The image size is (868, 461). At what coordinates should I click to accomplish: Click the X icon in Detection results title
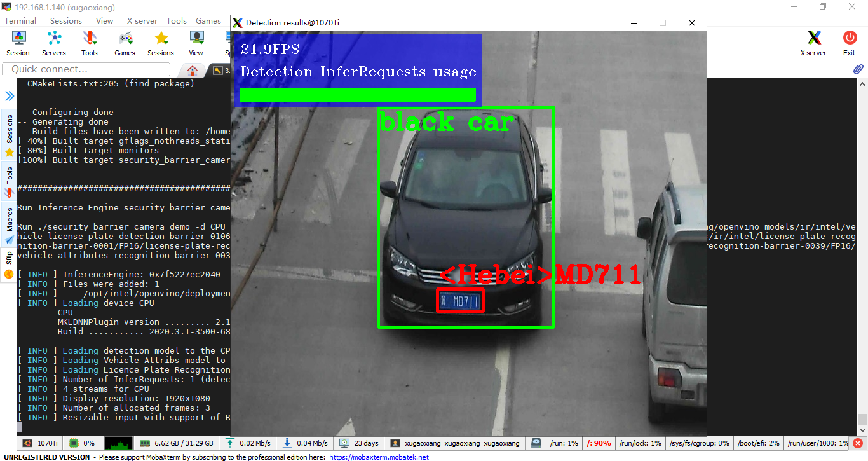238,23
